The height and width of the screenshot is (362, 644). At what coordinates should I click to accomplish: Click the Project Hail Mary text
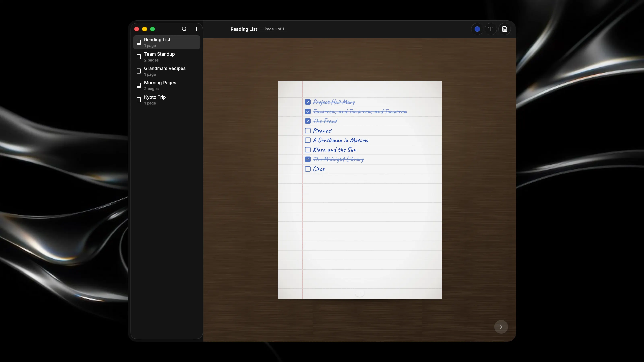pyautogui.click(x=334, y=102)
